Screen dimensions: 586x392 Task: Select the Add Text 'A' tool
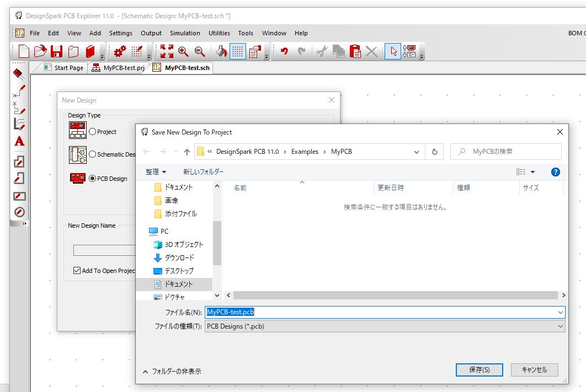(19, 142)
